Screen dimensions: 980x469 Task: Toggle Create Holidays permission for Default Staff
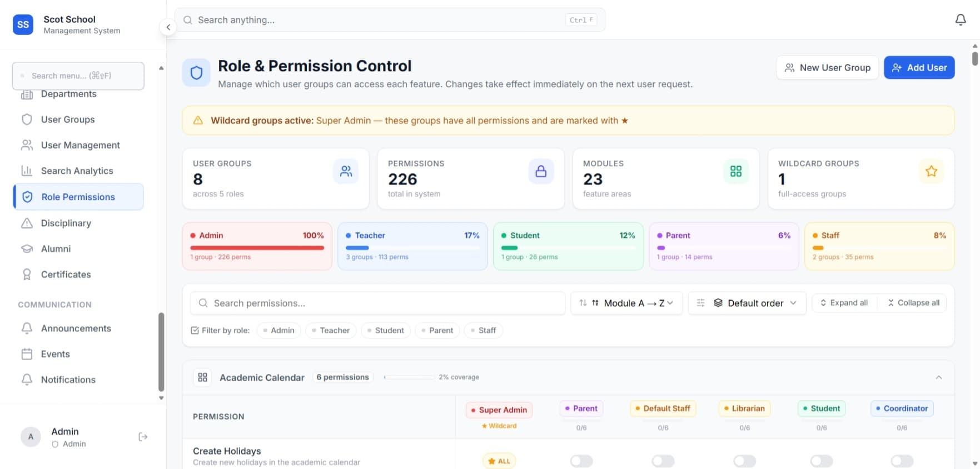click(x=663, y=461)
